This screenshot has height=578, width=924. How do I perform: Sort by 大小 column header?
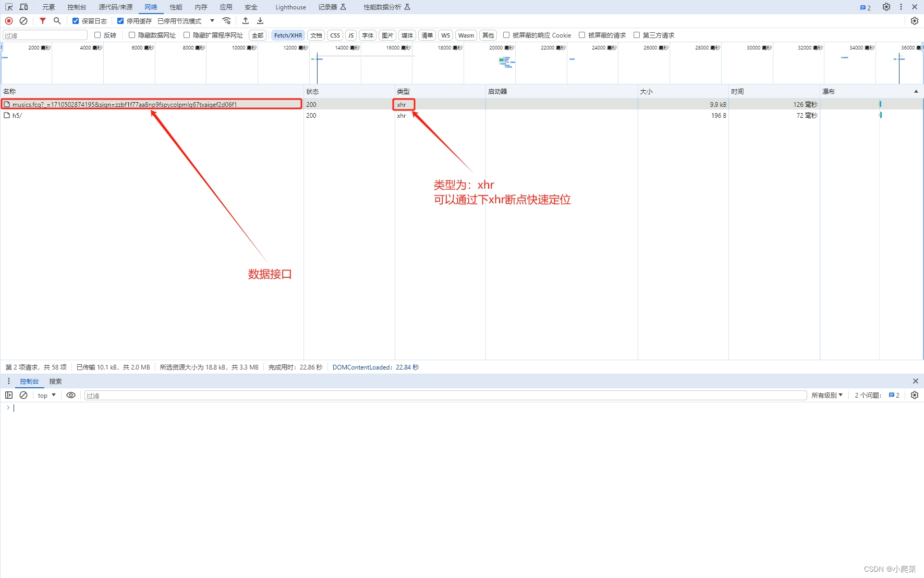[x=683, y=91]
